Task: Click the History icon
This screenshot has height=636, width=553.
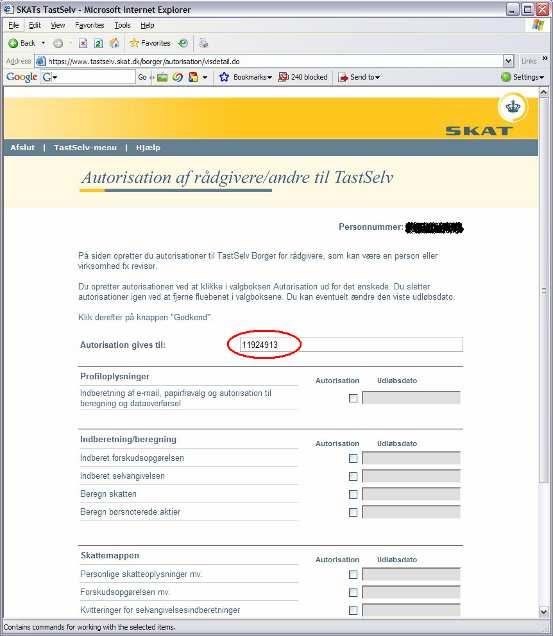Action: (x=183, y=43)
